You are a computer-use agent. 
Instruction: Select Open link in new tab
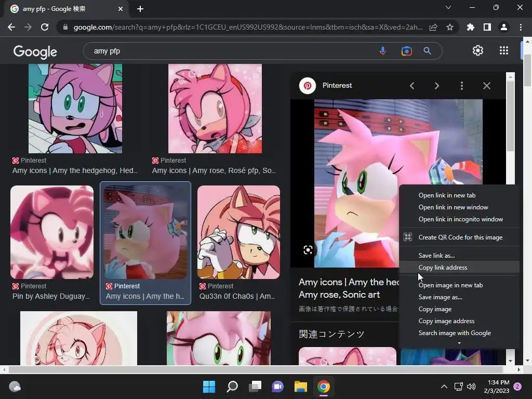tap(447, 195)
